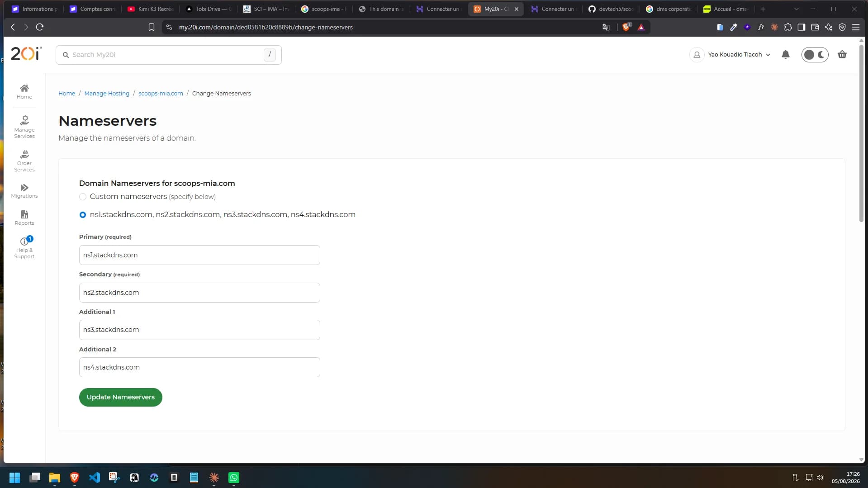Switch to the This domain is tab
This screenshot has height=488, width=868.
click(382, 9)
